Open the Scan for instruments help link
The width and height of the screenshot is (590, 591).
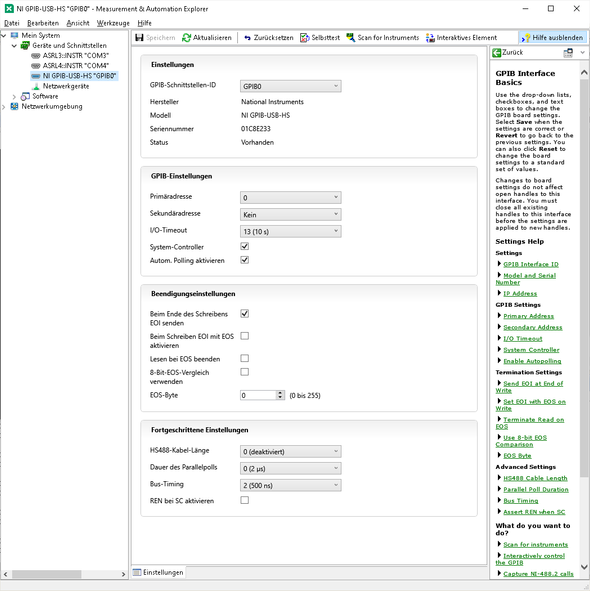(x=535, y=545)
